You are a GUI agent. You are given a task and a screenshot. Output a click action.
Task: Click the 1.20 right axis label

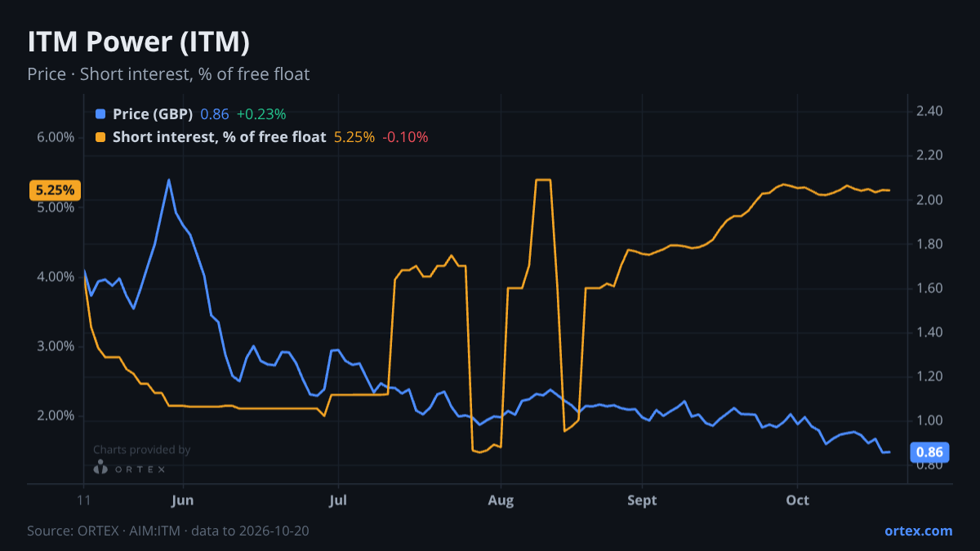930,376
